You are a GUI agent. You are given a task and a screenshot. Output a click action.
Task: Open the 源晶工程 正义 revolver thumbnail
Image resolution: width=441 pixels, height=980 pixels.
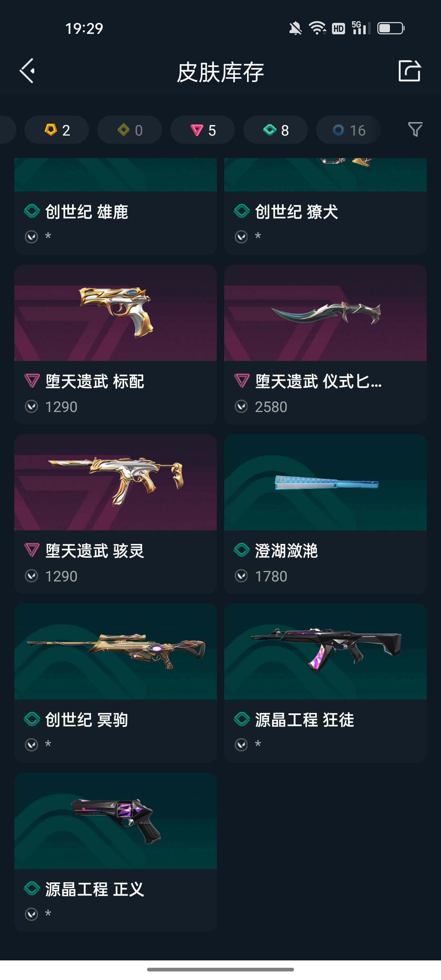(116, 821)
